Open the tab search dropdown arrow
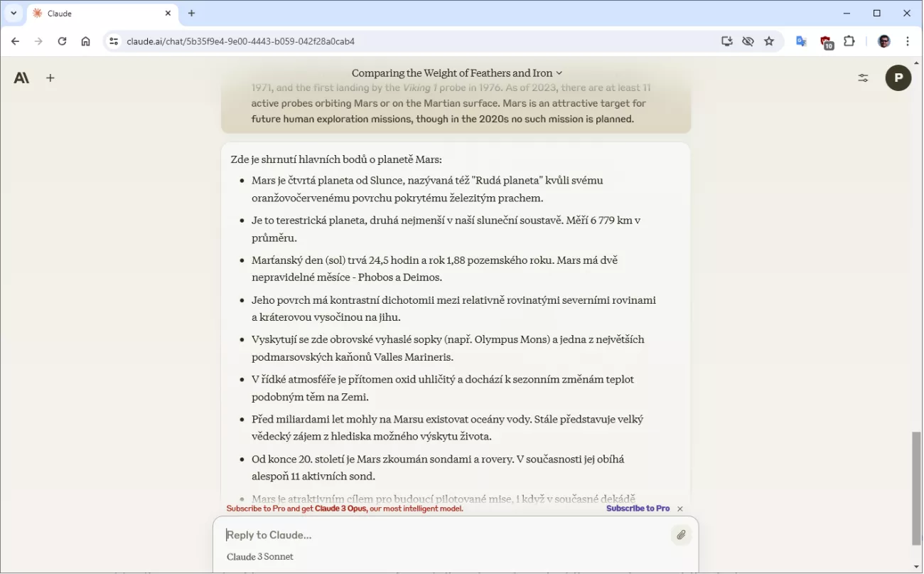 14,13
